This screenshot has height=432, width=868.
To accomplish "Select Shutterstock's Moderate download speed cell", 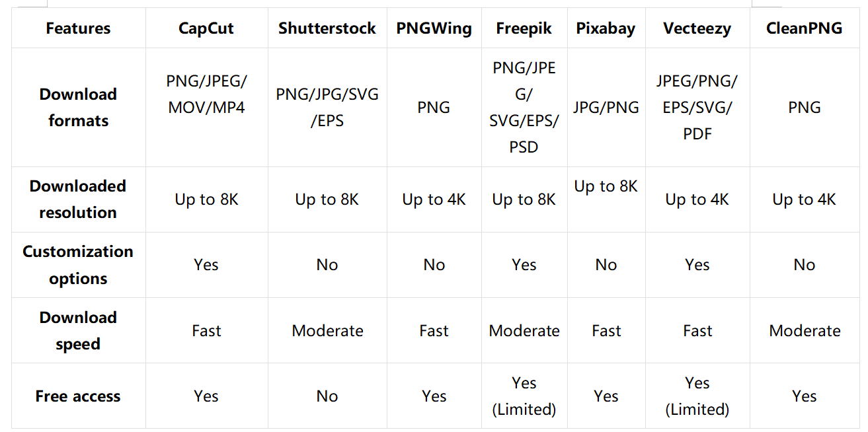I will coord(327,330).
